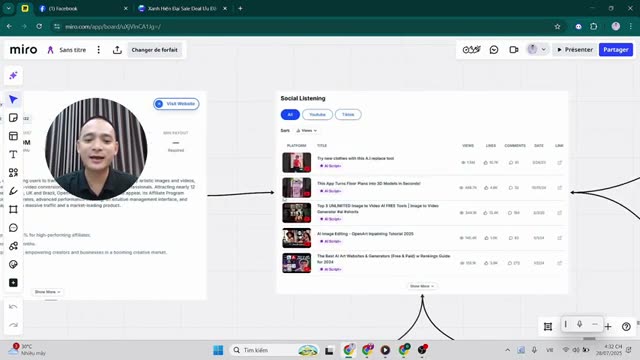Viewport: 640px width, 360px height.
Task: Bookmark this page with the star icon
Action: [558, 27]
